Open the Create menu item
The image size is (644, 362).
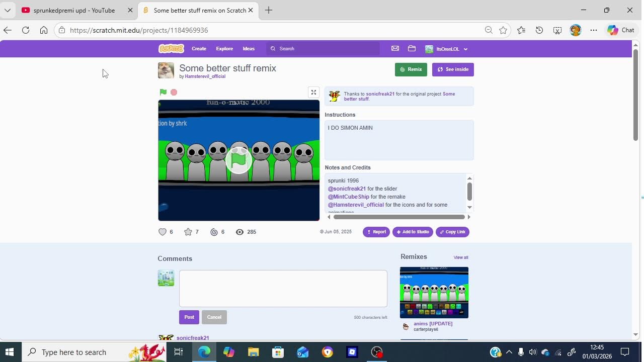(x=199, y=49)
